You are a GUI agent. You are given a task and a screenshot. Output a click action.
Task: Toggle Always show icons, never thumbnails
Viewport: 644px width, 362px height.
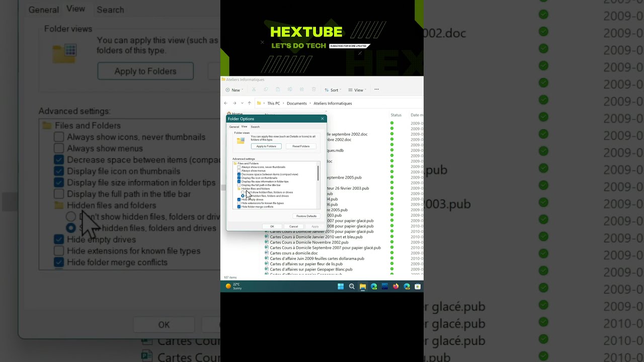[x=239, y=167]
